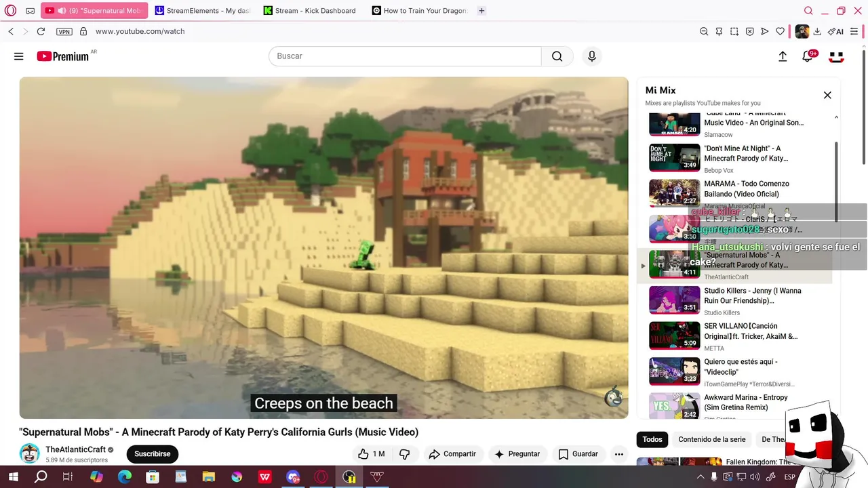Open the YouTube guide hamburger menu
868x488 pixels.
coord(19,56)
